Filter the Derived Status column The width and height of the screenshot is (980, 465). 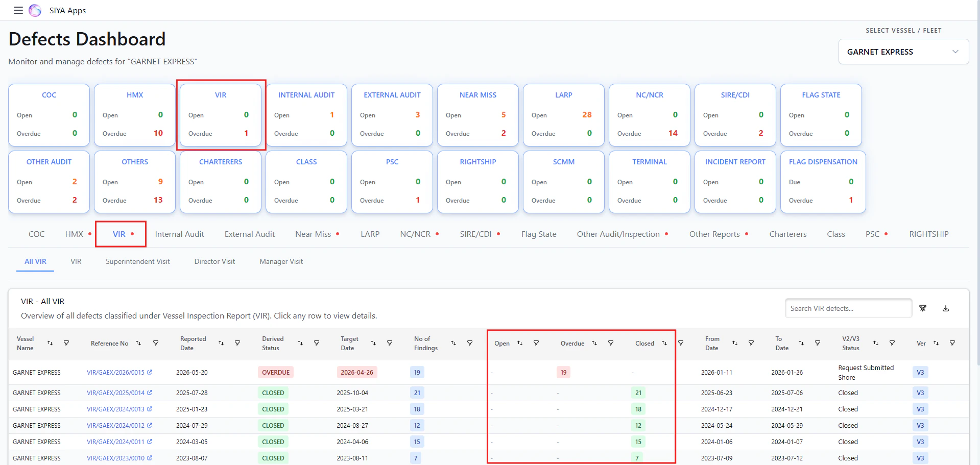[x=317, y=343]
